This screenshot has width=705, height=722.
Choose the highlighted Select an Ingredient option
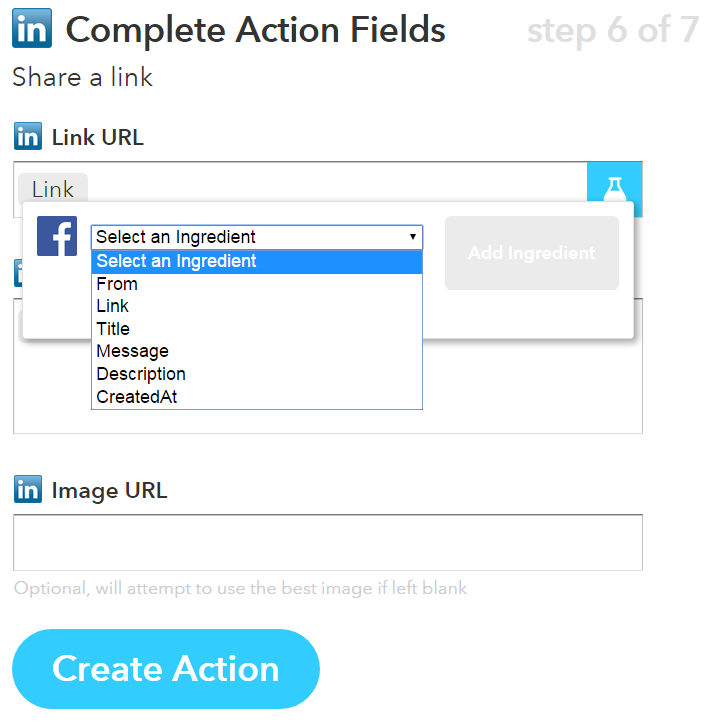(257, 262)
